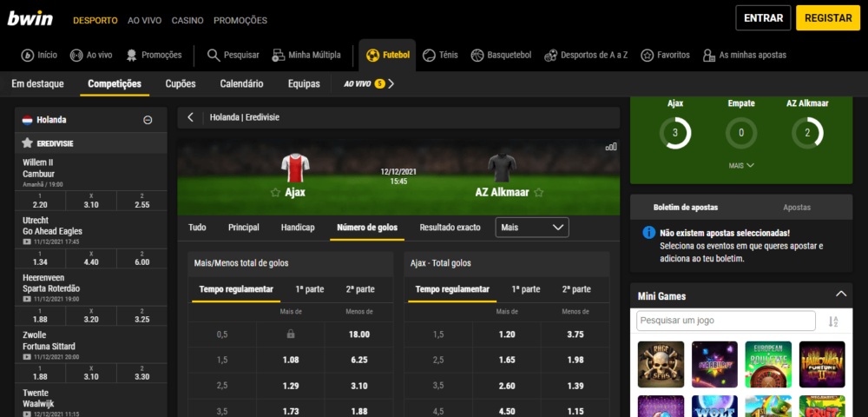Viewport: 868px width, 417px height.
Task: Mark AZ Alkmaar as favorite star
Action: point(539,193)
